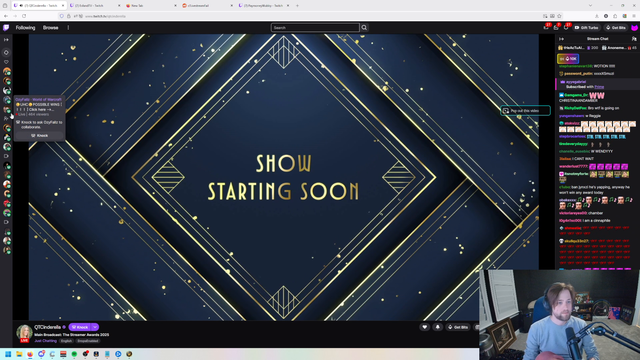Click the heart follow icon below video
Screen dimensions: 640x360
point(424,327)
